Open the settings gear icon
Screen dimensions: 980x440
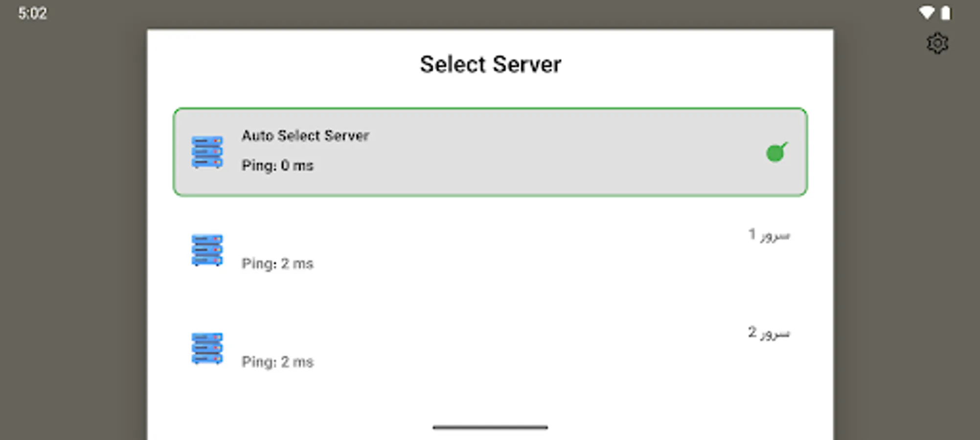937,43
